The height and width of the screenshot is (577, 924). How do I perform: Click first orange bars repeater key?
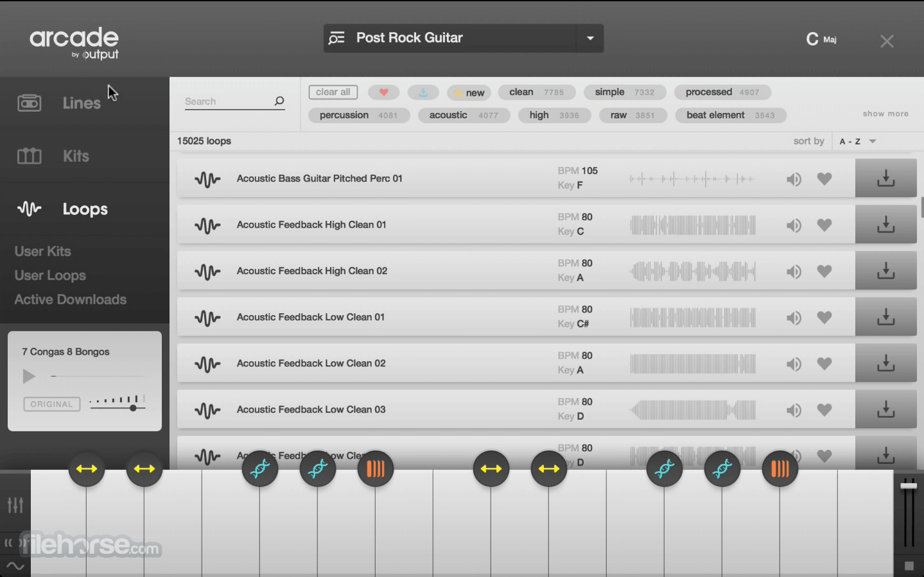click(x=376, y=469)
